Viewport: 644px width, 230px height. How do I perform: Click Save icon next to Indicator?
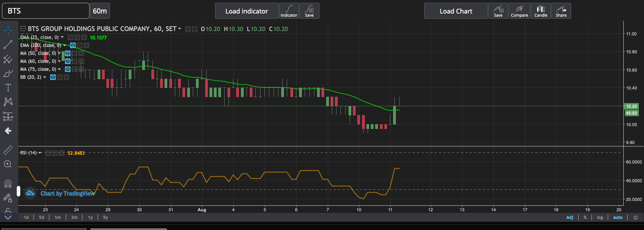pyautogui.click(x=309, y=11)
